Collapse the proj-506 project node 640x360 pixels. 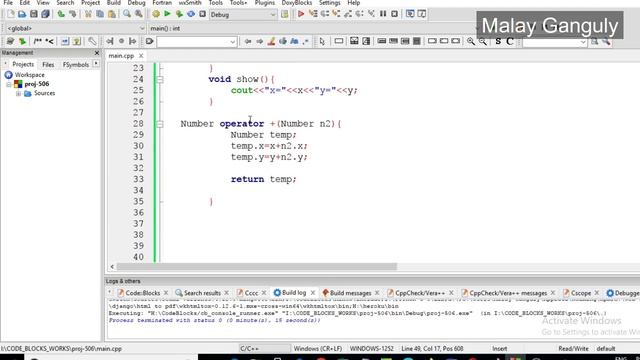9,84
